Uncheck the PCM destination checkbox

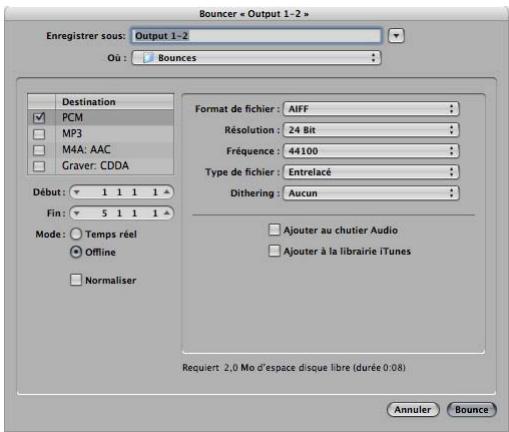[x=39, y=117]
